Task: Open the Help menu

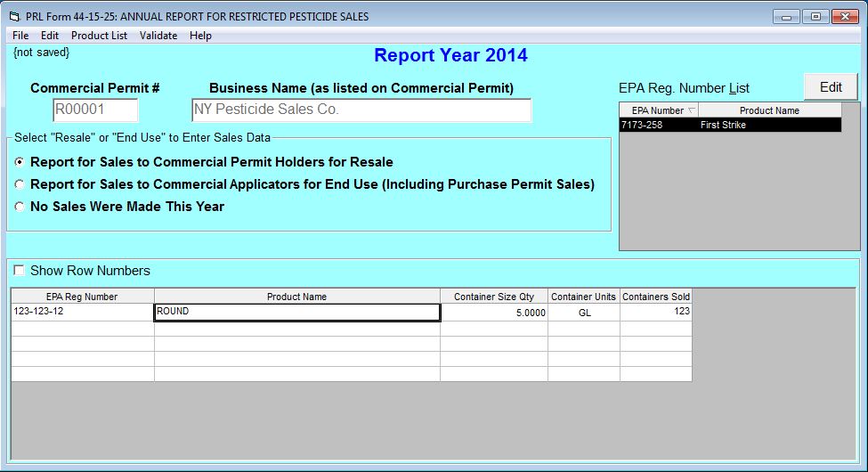Action: click(200, 36)
